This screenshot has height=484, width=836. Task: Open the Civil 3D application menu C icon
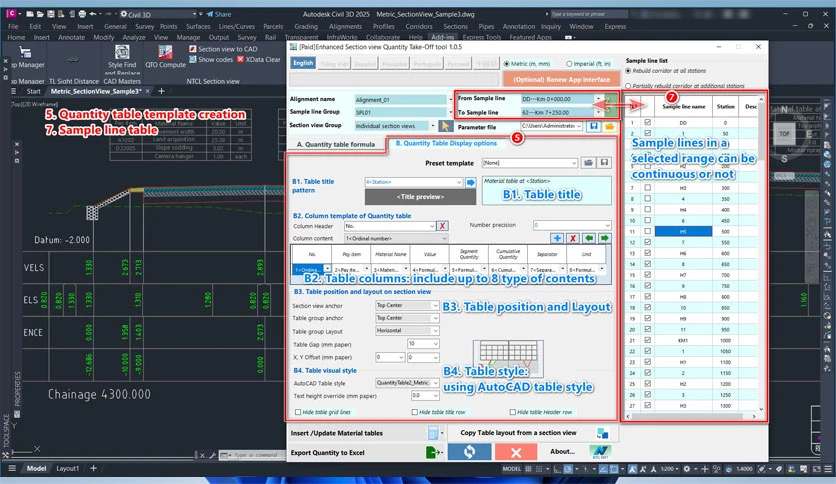click(x=11, y=14)
